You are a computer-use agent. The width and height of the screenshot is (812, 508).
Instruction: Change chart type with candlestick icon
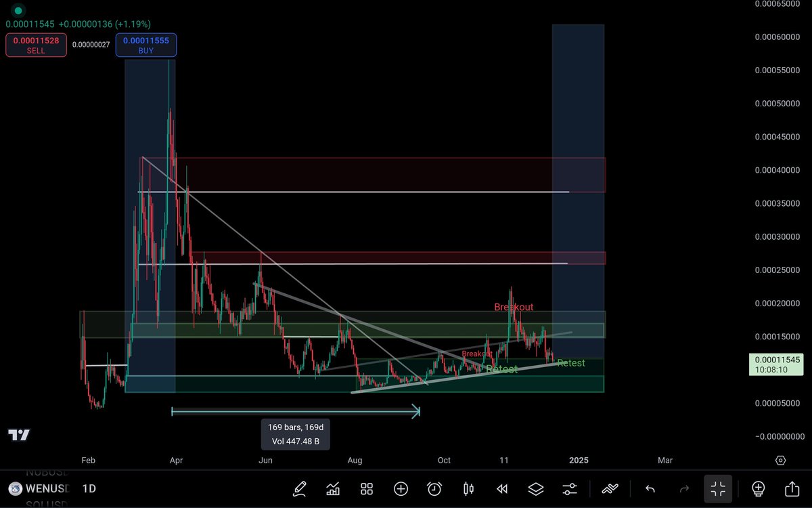click(x=468, y=488)
